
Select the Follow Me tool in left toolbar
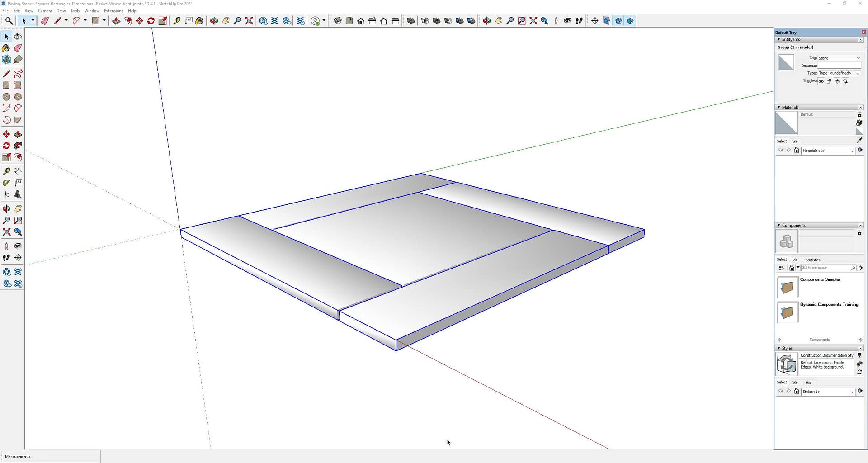click(x=18, y=146)
